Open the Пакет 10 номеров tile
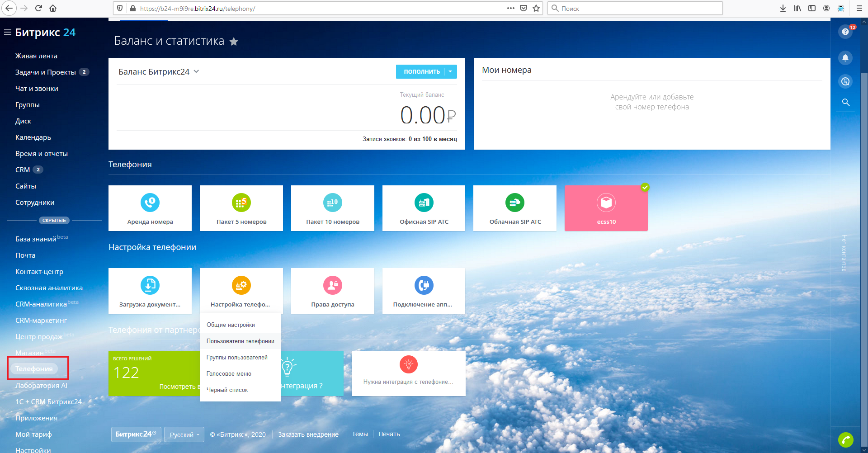 333,208
